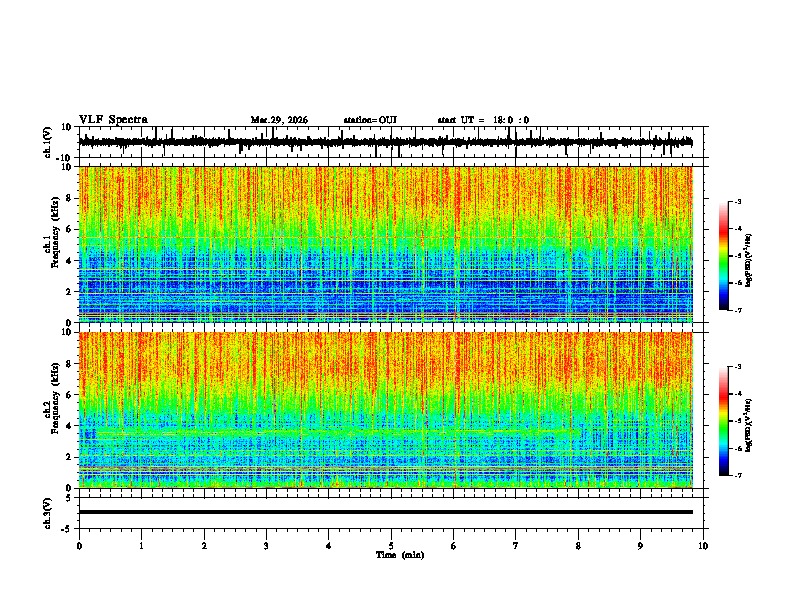Click time axis tick label '3'

266,546
